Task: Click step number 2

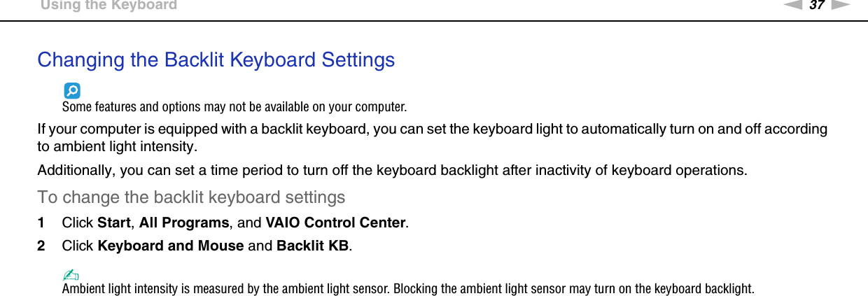Action: (41, 246)
